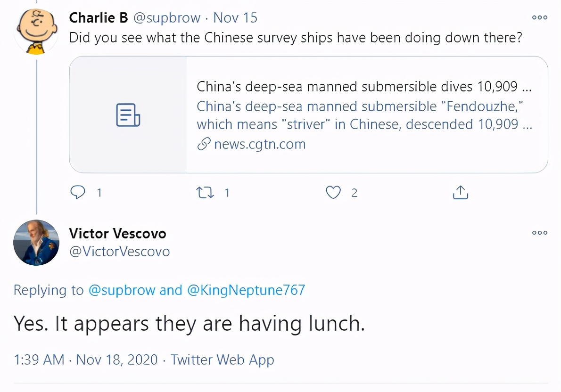Click the heart icon to like the tweet
This screenshot has height=392, width=561.
333,192
